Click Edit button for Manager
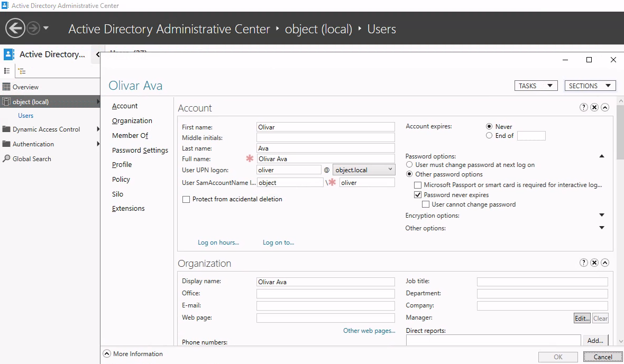Image resolution: width=624 pixels, height=364 pixels. click(x=582, y=318)
